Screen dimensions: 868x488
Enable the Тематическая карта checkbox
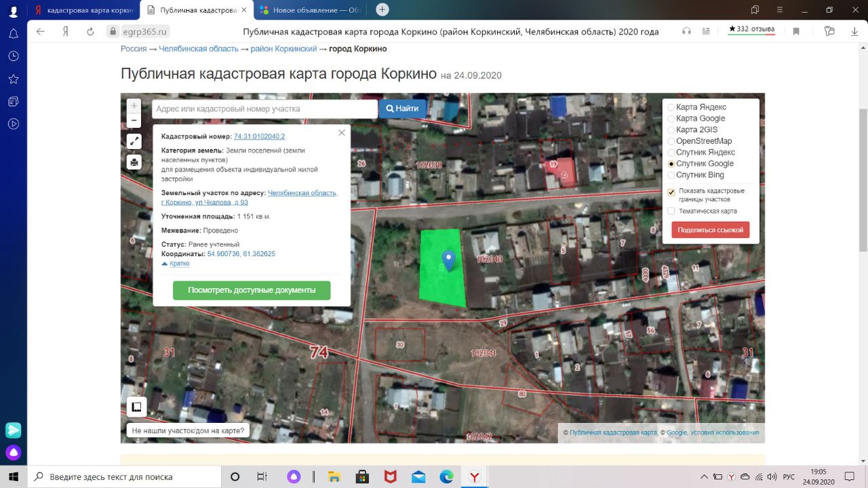pos(671,211)
